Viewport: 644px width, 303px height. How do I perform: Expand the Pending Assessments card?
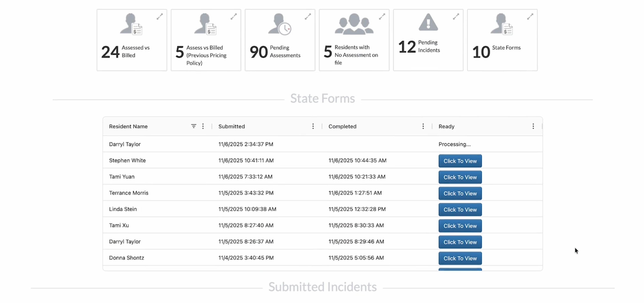click(308, 16)
